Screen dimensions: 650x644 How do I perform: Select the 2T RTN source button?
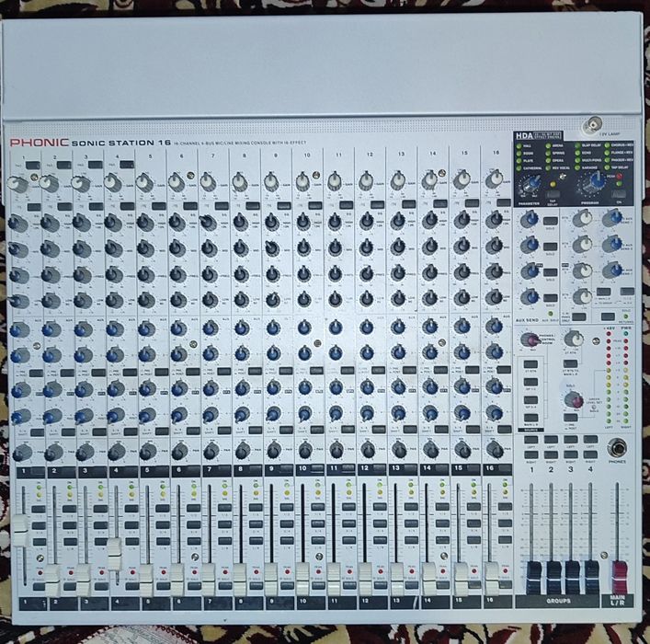530,364
